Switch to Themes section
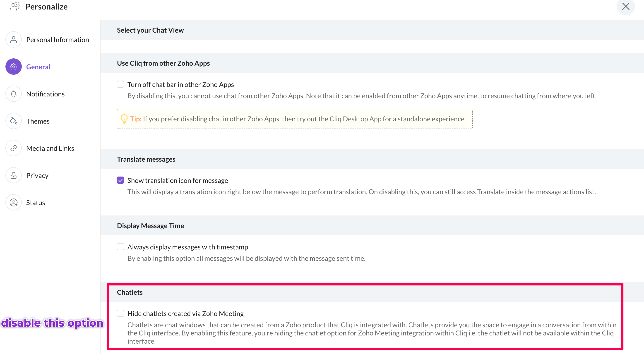This screenshot has height=354, width=644. [38, 121]
